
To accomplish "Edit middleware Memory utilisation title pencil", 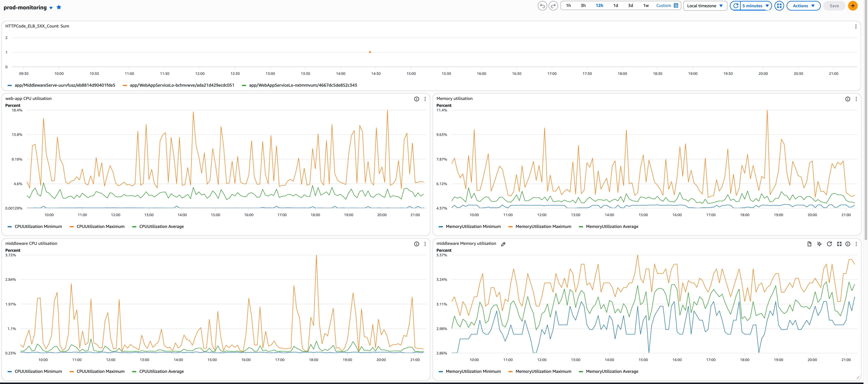I will tap(503, 244).
